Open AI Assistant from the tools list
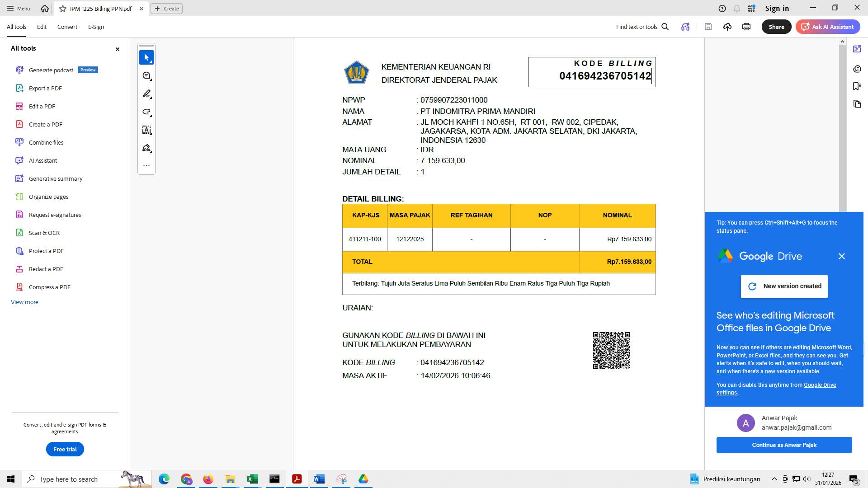This screenshot has height=488, width=868. [x=42, y=160]
